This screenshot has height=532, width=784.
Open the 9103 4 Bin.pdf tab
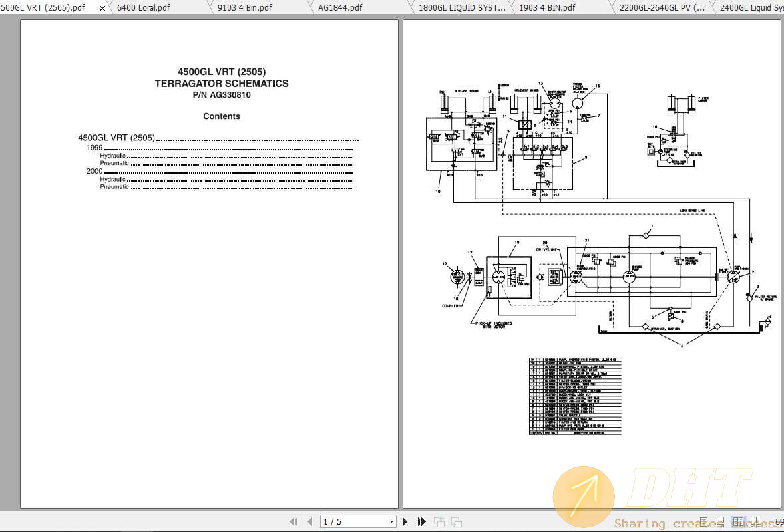point(244,7)
